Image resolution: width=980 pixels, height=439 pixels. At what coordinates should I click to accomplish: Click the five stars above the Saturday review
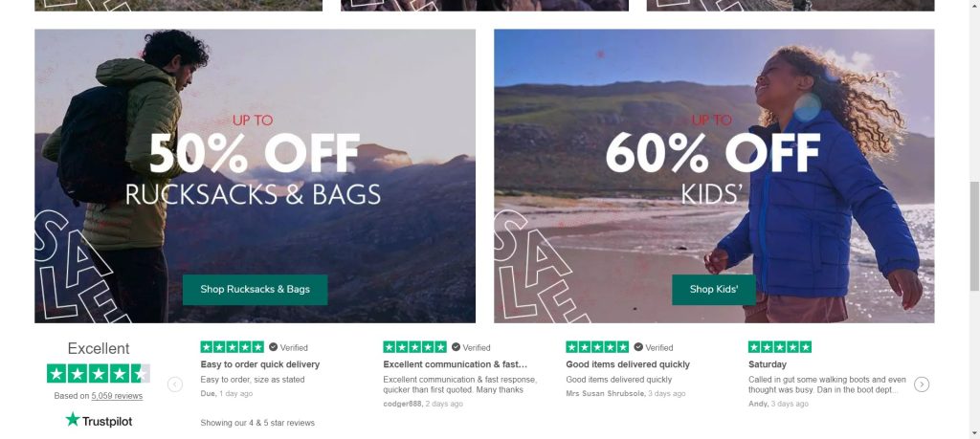(780, 347)
